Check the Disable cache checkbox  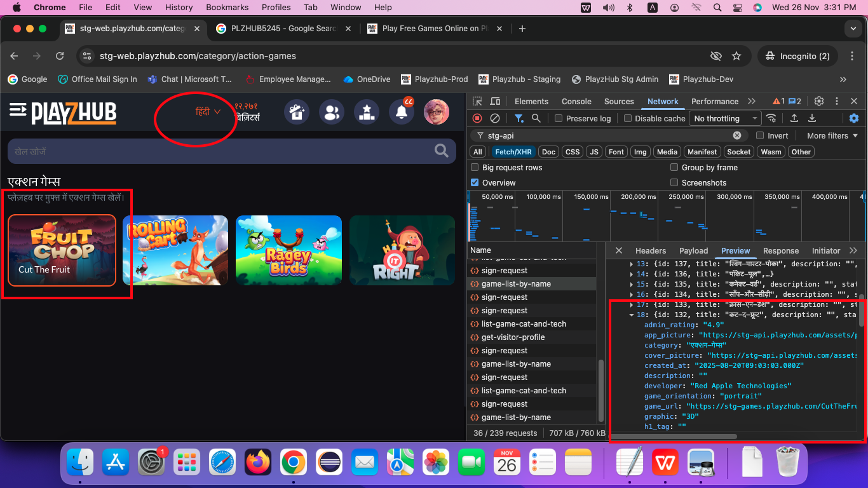[x=628, y=119]
